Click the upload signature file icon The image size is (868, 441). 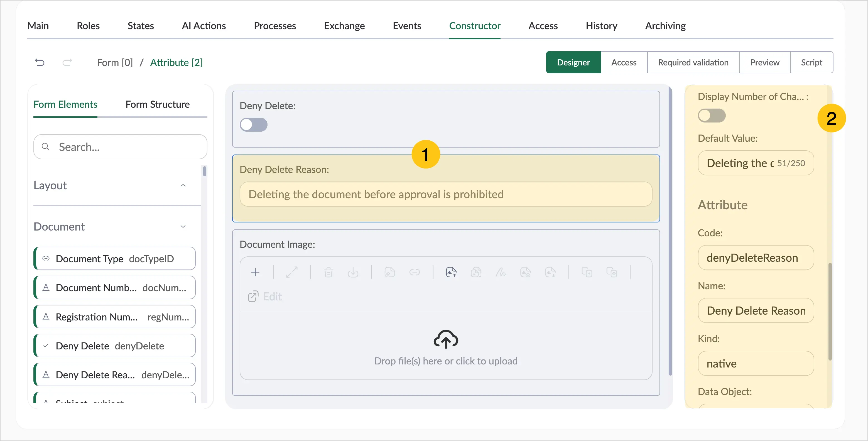point(451,272)
